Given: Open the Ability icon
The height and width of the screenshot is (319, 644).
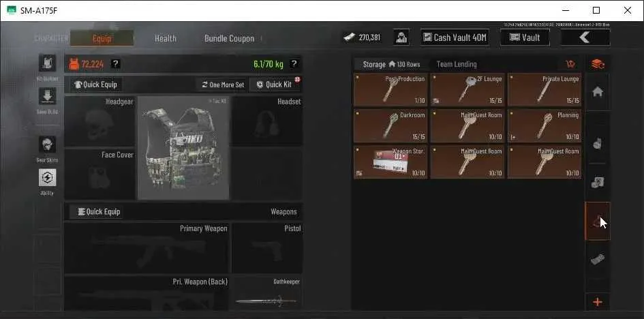Looking at the screenshot, I should pos(47,177).
